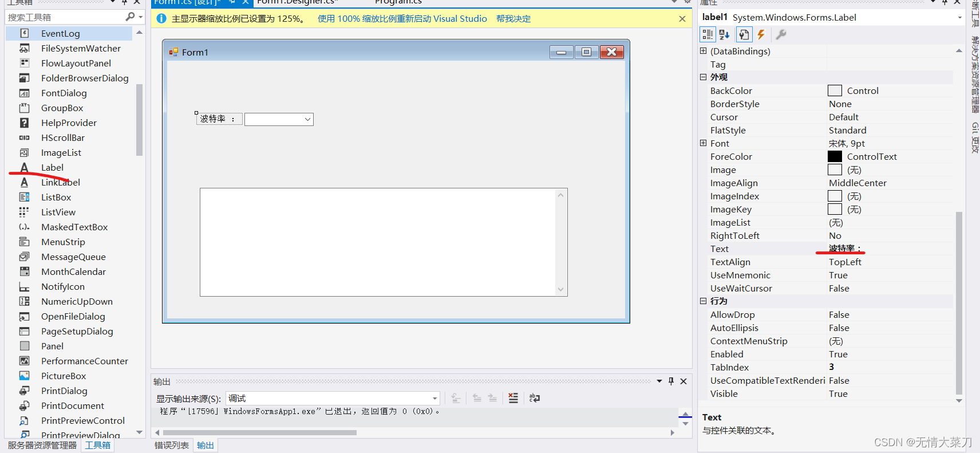
Task: Open the label1 object selector dropdown
Action: point(960,17)
